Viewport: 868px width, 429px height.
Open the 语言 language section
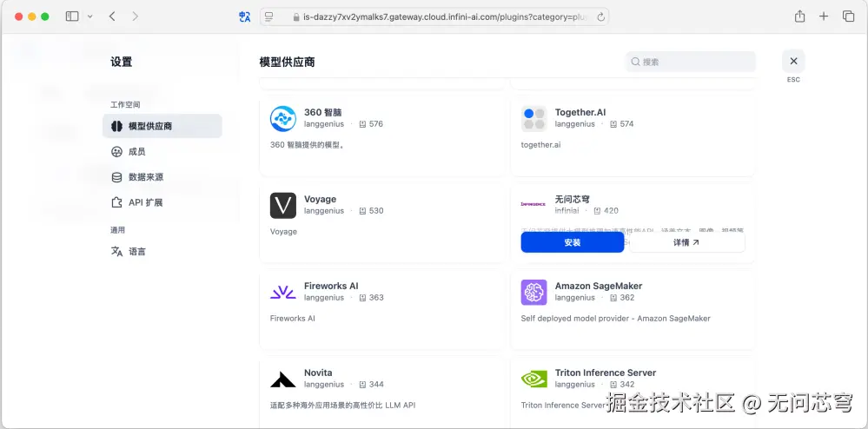(x=162, y=251)
